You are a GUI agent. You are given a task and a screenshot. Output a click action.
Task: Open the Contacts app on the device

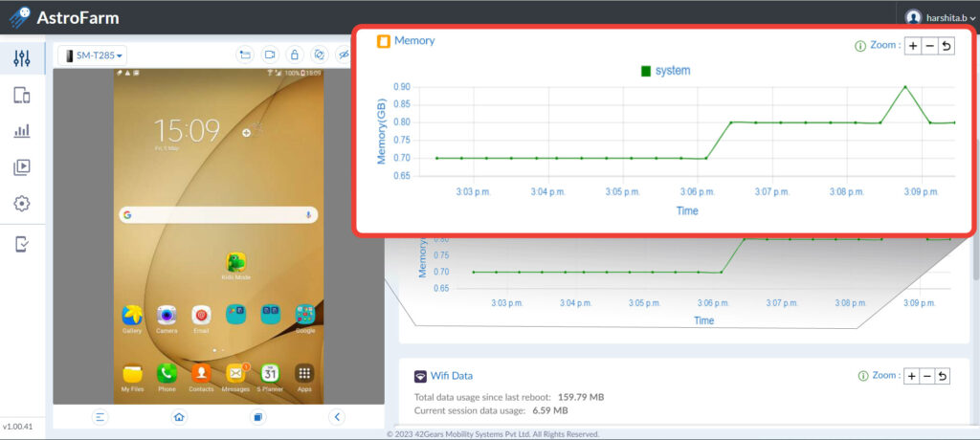(201, 378)
